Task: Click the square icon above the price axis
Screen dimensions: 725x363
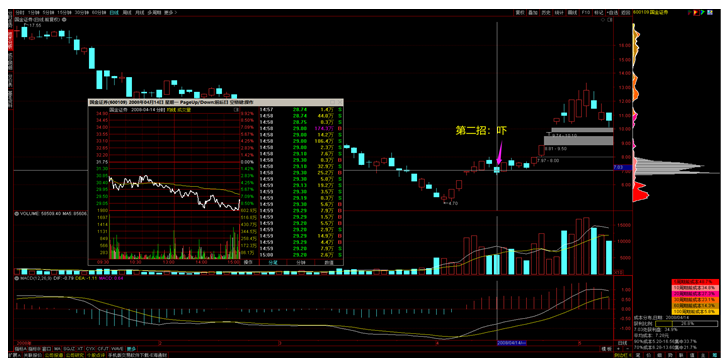Action: [609, 20]
